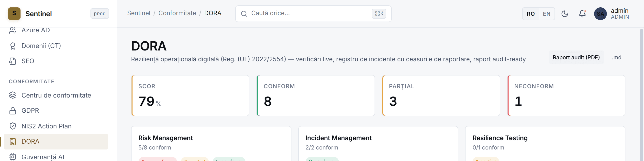Click the DORA breadcrumb item

213,13
